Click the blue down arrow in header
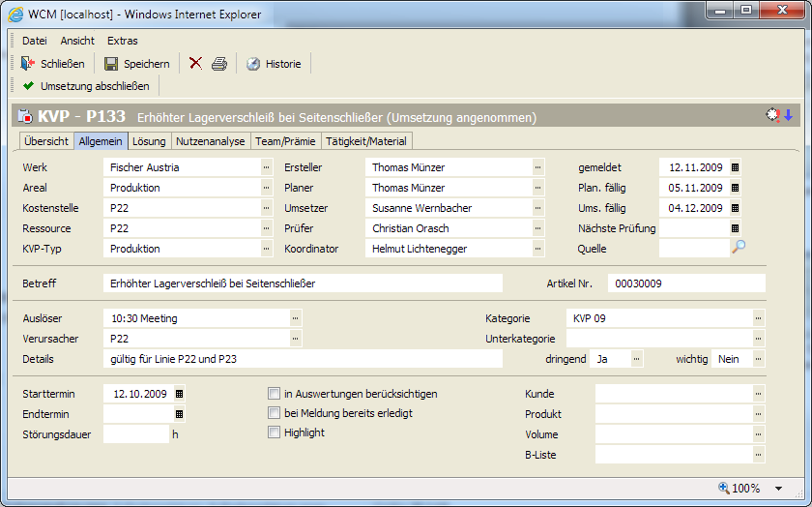 (x=788, y=115)
